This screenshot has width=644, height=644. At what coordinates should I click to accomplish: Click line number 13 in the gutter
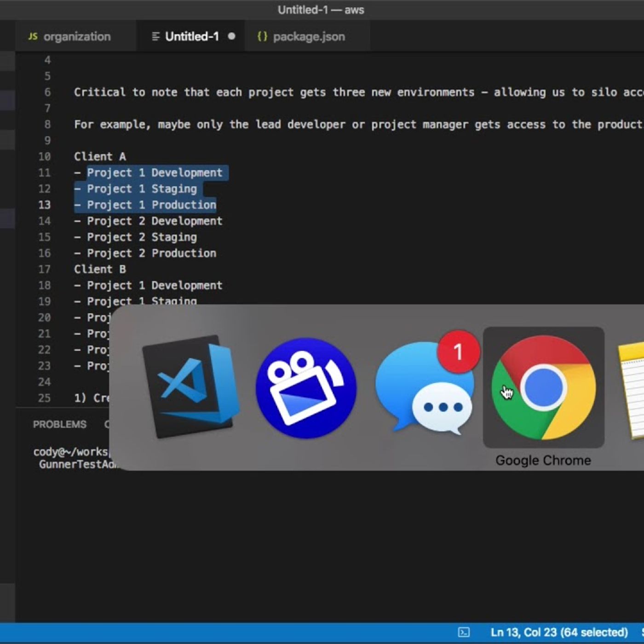click(x=44, y=205)
